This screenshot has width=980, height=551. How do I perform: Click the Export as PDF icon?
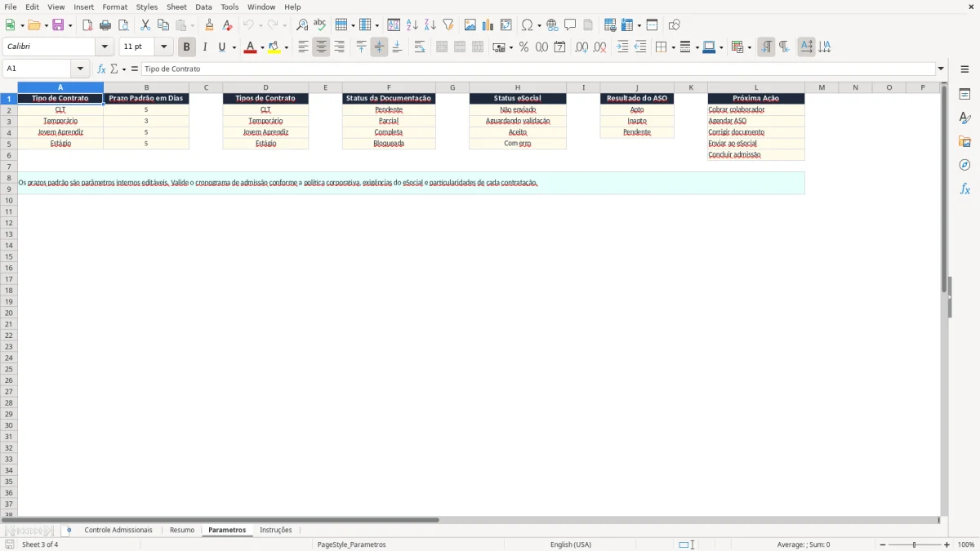click(x=87, y=25)
